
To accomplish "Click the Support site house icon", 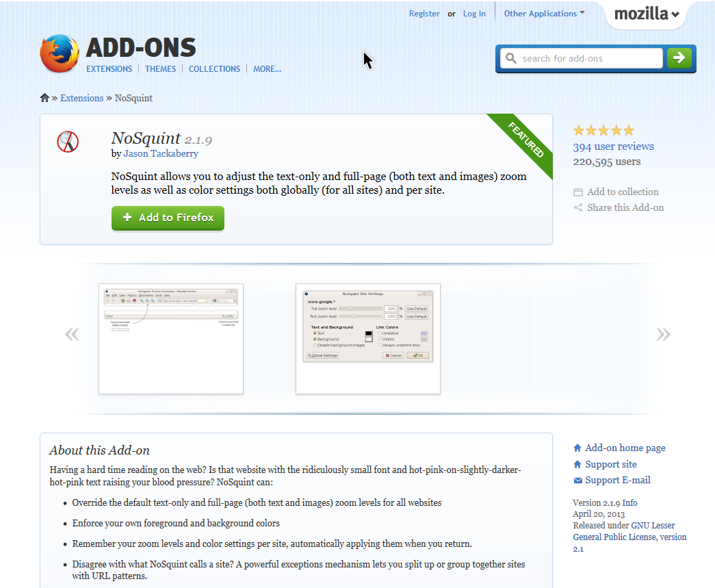I will [x=577, y=464].
